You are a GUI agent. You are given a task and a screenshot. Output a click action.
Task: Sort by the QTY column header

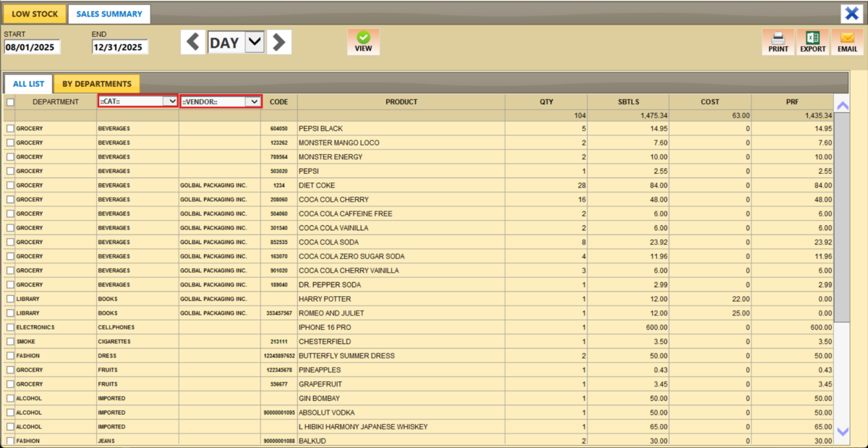point(546,102)
